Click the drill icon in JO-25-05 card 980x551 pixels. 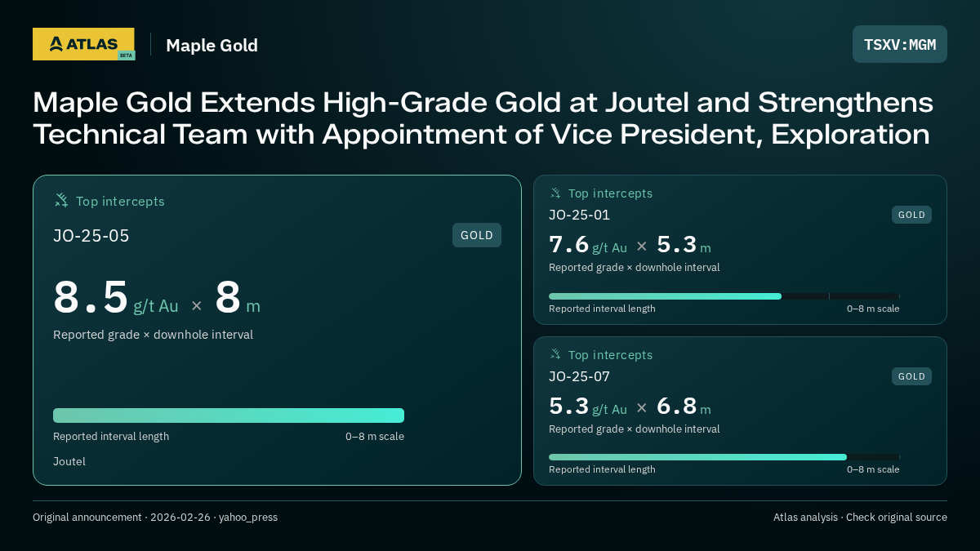pos(61,201)
